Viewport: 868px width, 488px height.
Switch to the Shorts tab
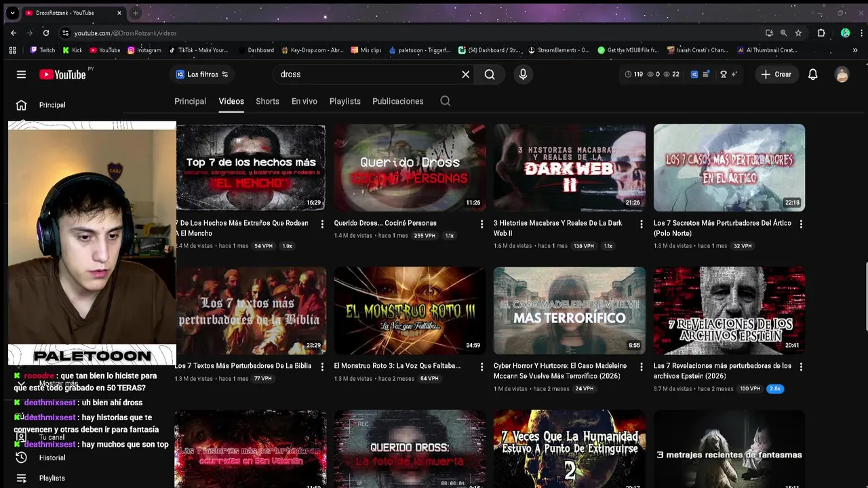coord(267,101)
